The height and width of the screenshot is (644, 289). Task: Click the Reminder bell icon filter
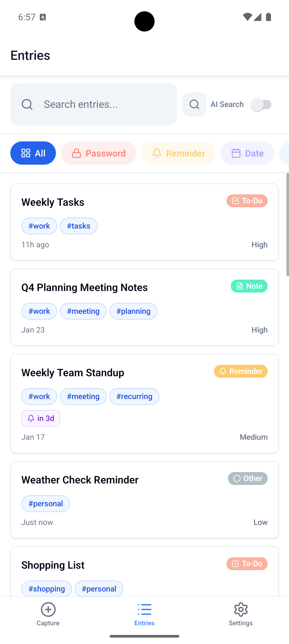click(x=157, y=153)
